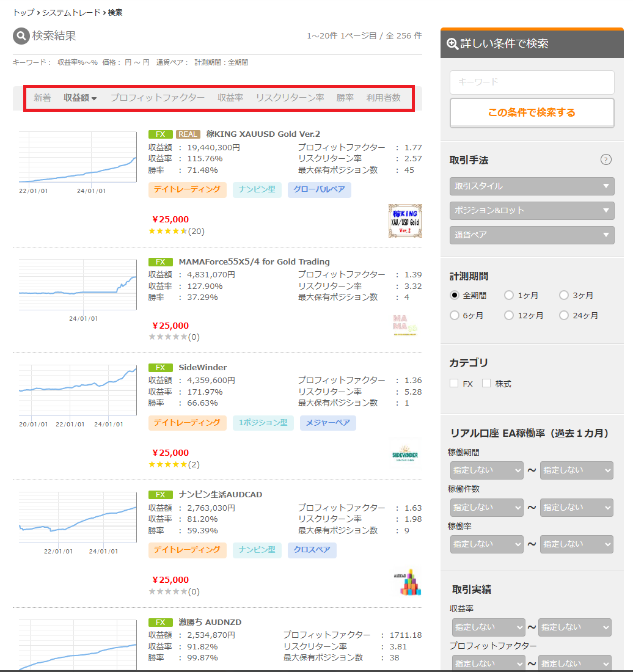Screen dimensions: 633x672
Task: Click the 稼KING XAUUSD Gold product logo icon
Action: point(404,221)
